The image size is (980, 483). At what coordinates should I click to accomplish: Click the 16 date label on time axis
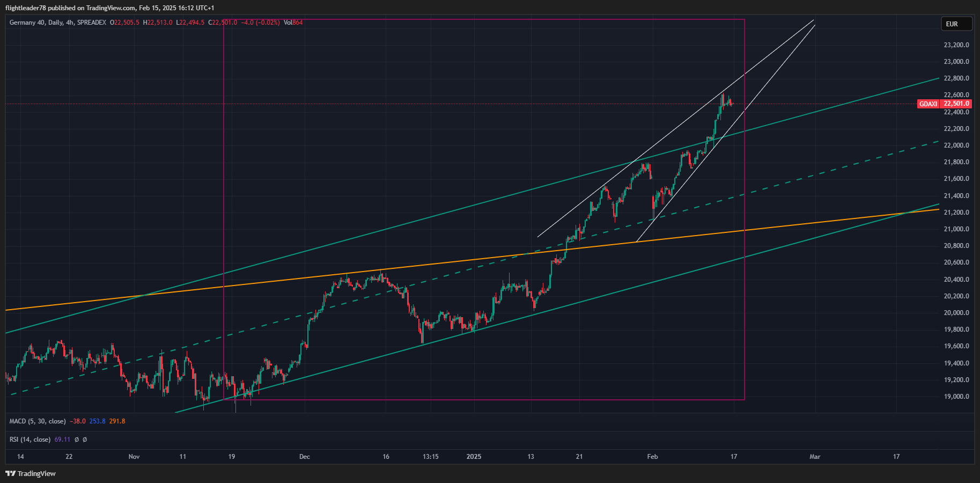point(386,457)
